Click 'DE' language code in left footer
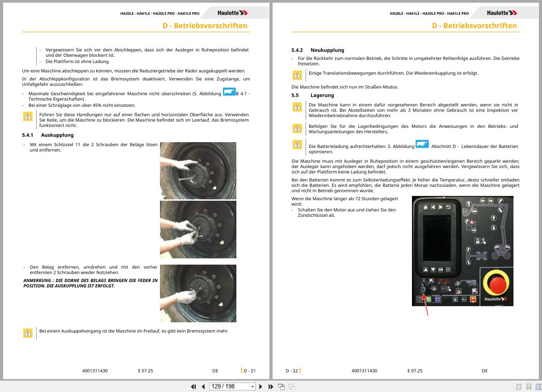The image size is (542, 392). point(215,371)
